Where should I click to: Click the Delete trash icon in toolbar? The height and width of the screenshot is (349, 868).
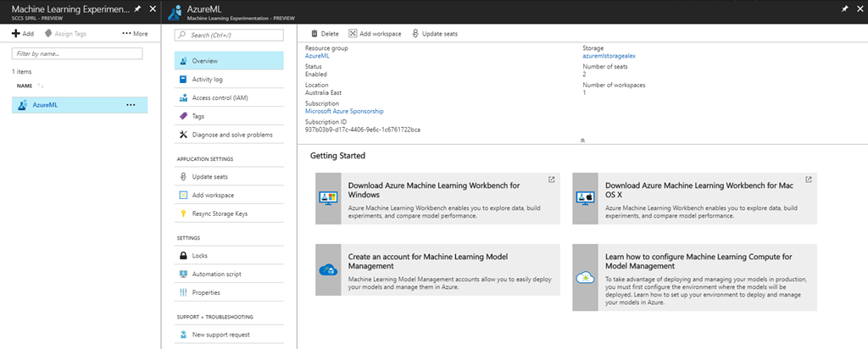click(314, 34)
